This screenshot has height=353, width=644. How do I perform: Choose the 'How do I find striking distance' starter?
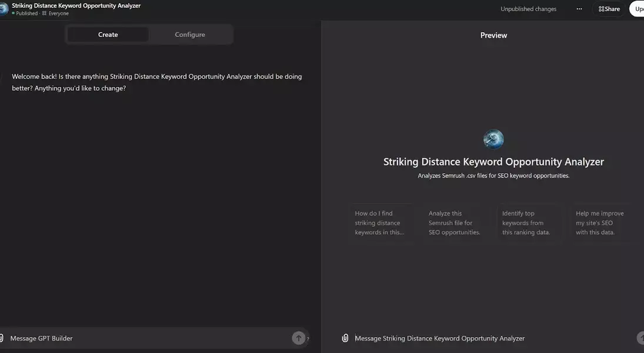(381, 223)
